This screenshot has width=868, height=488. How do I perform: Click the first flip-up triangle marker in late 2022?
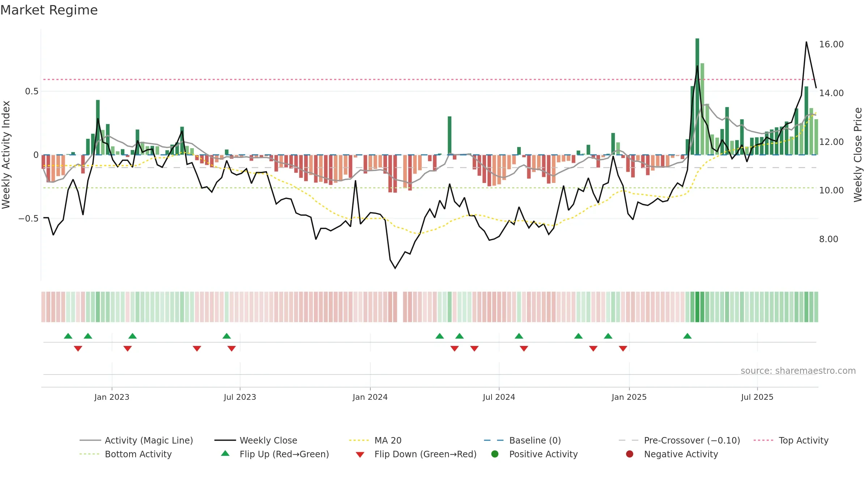tap(68, 336)
